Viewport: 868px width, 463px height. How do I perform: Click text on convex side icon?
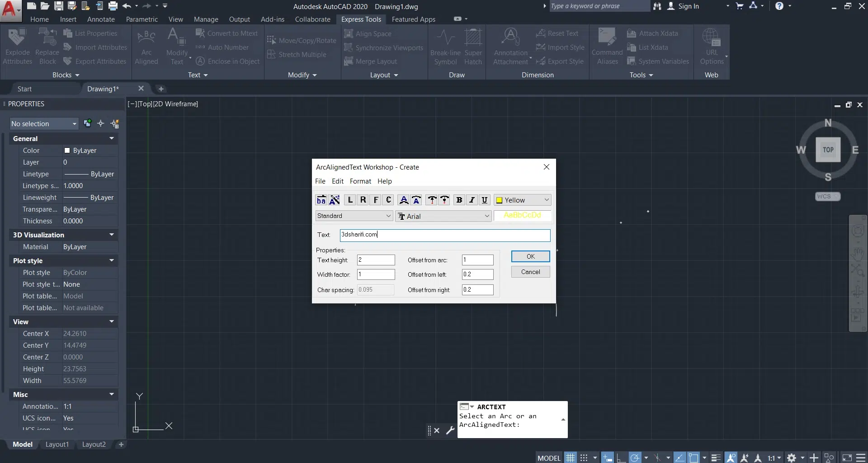click(x=404, y=200)
